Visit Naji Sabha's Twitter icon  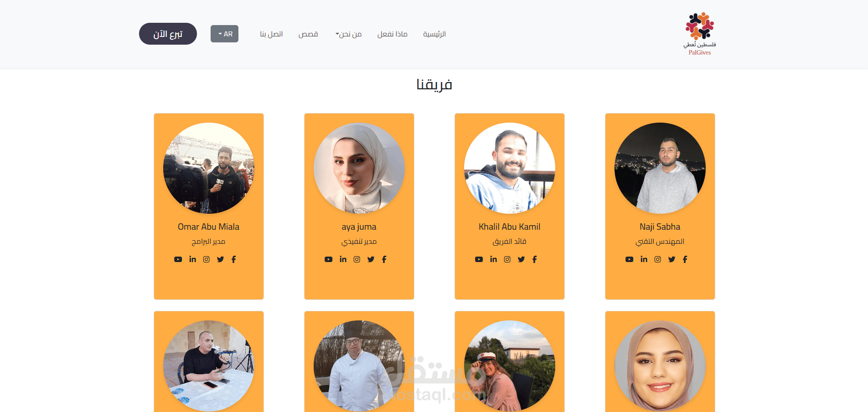(672, 259)
